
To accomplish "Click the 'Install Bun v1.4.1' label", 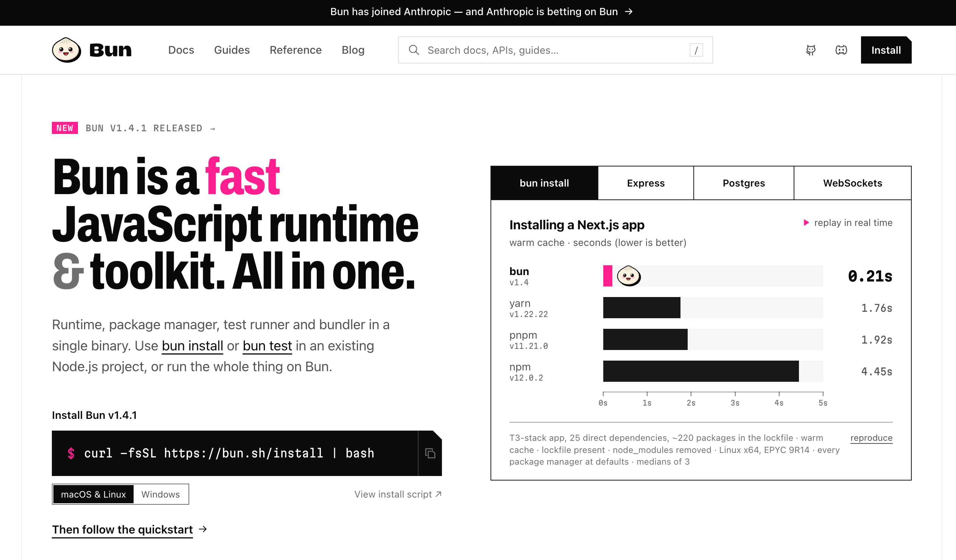I will 94,415.
